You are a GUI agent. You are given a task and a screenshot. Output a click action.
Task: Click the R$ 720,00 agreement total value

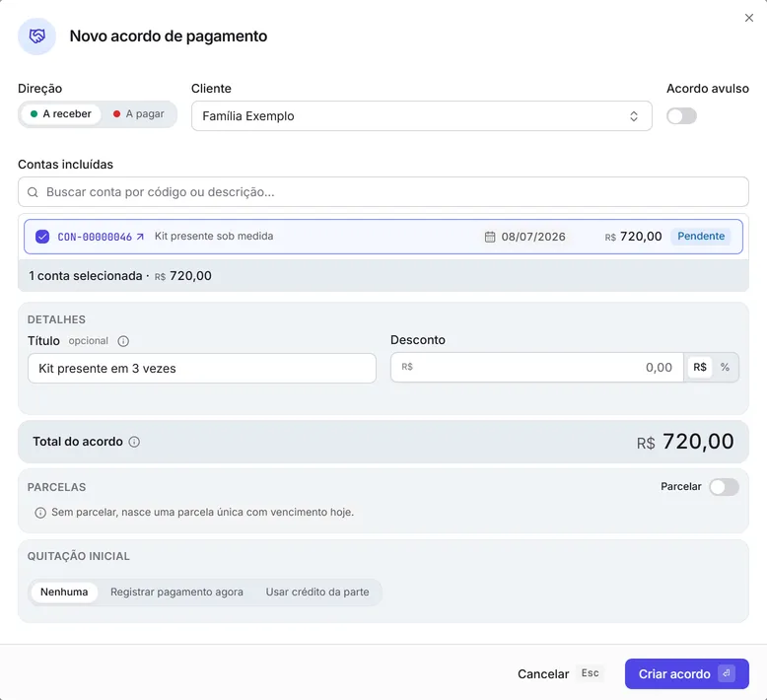click(685, 442)
